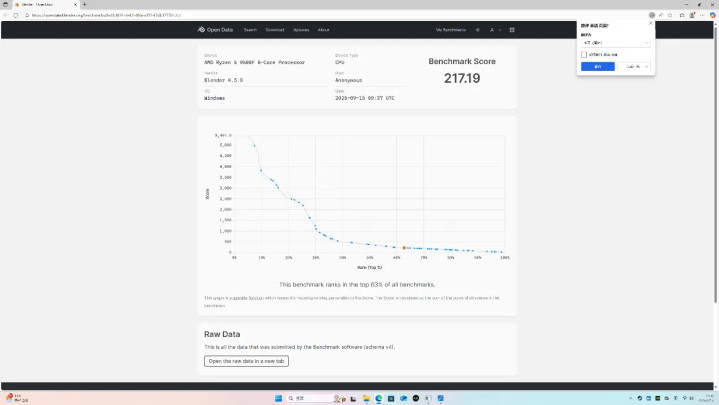The height and width of the screenshot is (405, 719).
Task: Open the Windows Start button
Action: coord(278,398)
